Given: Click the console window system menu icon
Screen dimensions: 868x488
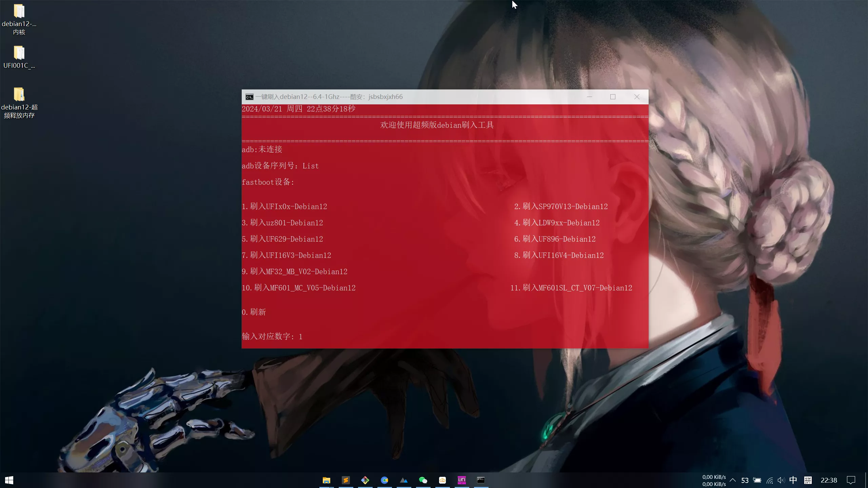Looking at the screenshot, I should click(249, 97).
